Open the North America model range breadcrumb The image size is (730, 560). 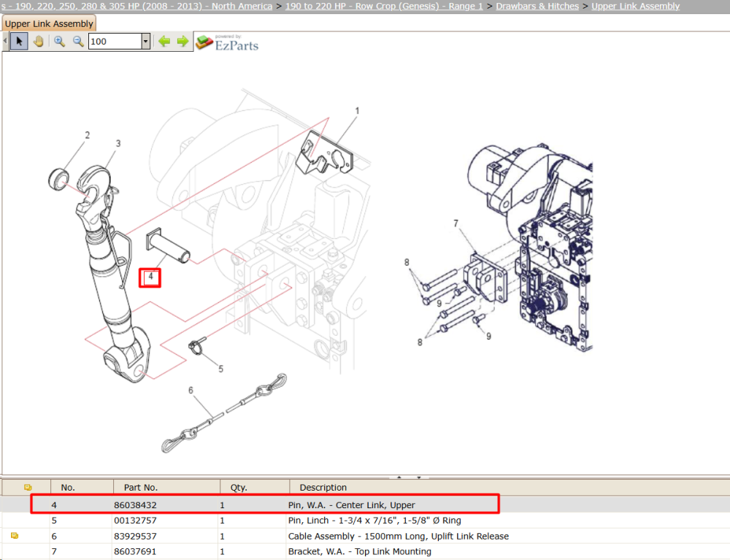pyautogui.click(x=137, y=6)
